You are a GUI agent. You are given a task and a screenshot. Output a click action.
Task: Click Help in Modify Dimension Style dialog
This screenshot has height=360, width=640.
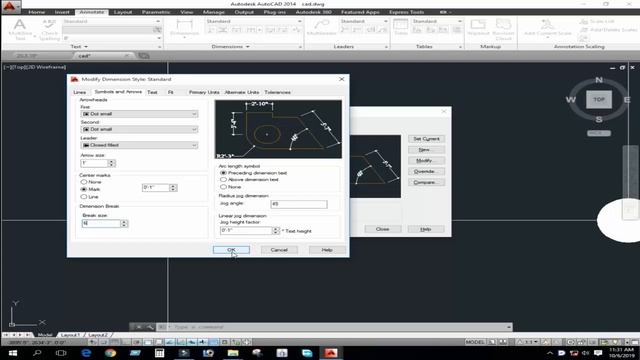tap(327, 250)
